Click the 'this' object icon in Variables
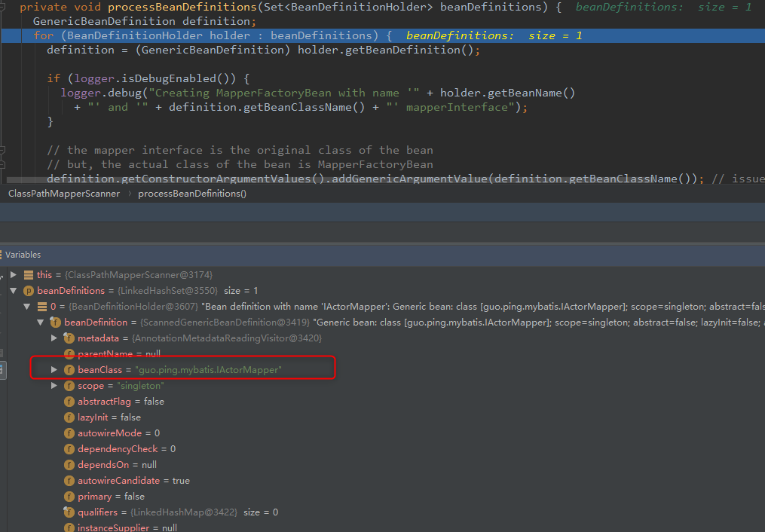This screenshot has width=765, height=532. tap(29, 275)
